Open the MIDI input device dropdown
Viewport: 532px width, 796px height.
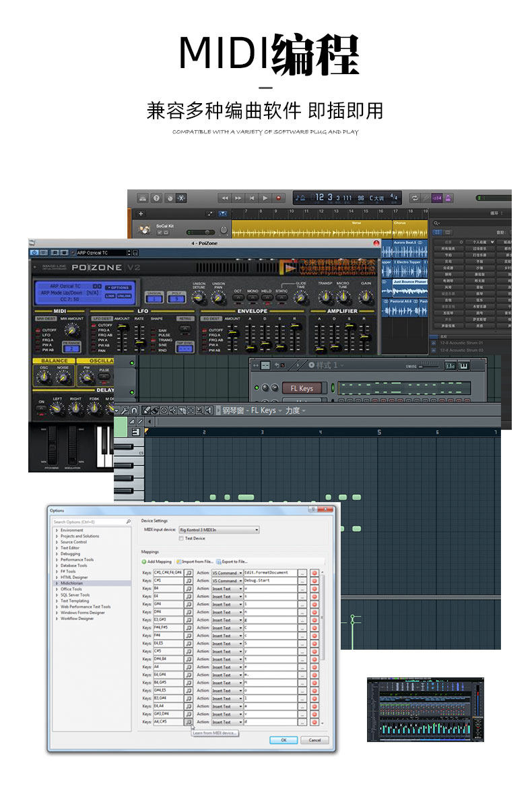(219, 530)
